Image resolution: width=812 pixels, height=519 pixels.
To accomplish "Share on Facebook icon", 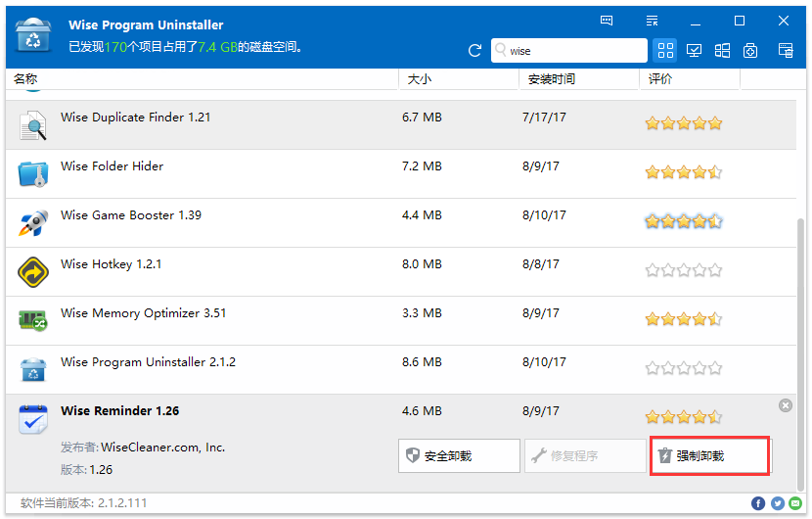I will click(x=758, y=503).
